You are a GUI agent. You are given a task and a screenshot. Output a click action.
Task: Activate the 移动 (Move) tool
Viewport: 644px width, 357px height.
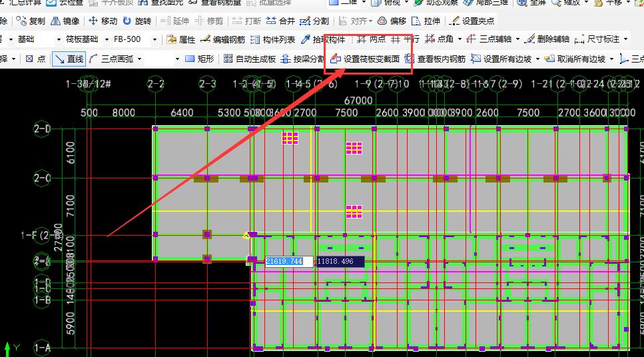[x=103, y=21]
